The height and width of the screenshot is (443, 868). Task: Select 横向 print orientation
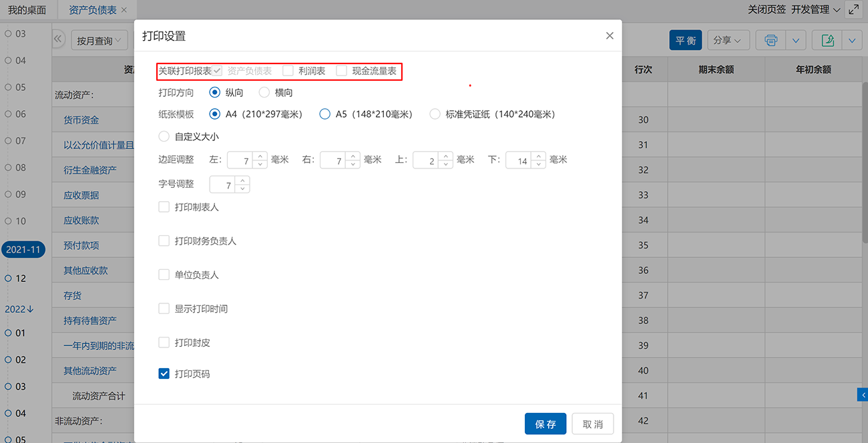pos(264,93)
